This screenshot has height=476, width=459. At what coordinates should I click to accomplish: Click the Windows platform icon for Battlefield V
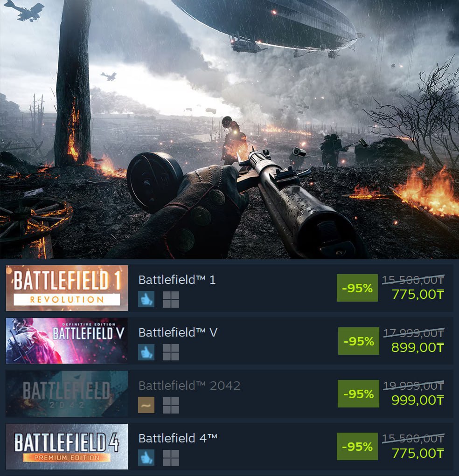(x=171, y=352)
